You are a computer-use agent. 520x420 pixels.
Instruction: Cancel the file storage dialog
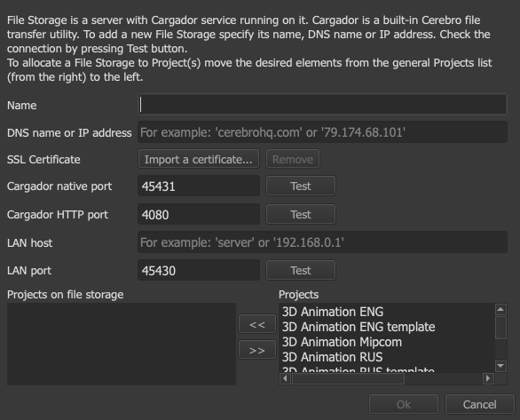coord(479,404)
